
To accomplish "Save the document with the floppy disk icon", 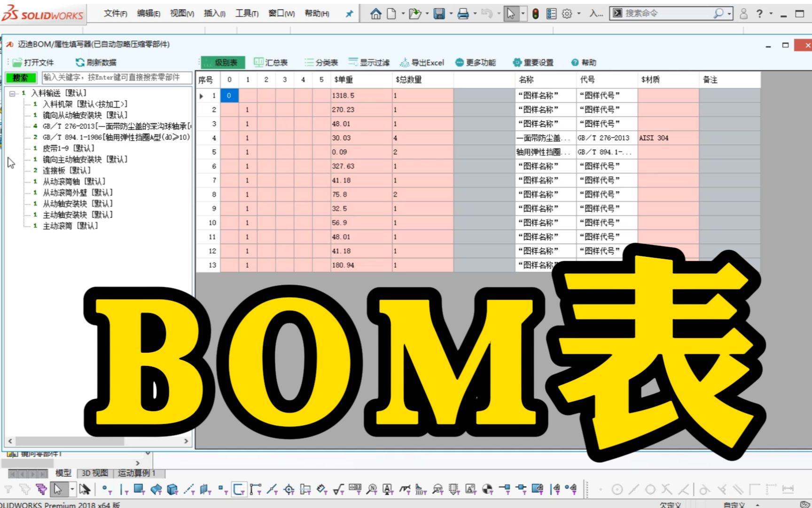I will [x=439, y=14].
